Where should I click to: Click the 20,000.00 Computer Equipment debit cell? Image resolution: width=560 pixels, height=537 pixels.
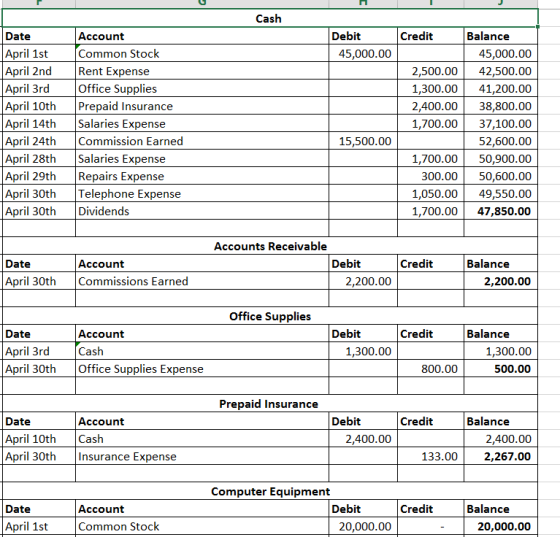coord(363,526)
